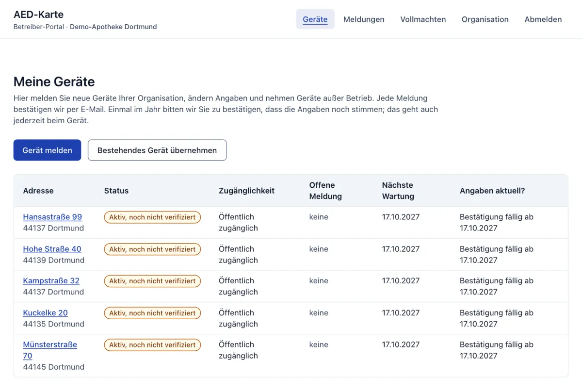Image resolution: width=582 pixels, height=392 pixels.
Task: Click the status badge in Hohe Straße 40 row
Action: coord(152,249)
